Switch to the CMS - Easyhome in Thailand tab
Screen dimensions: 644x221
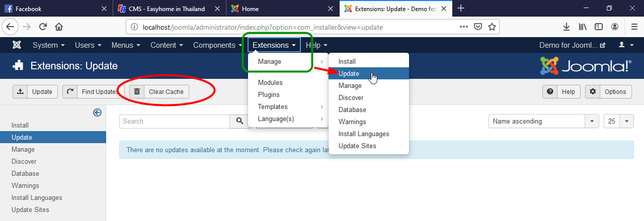tap(170, 9)
